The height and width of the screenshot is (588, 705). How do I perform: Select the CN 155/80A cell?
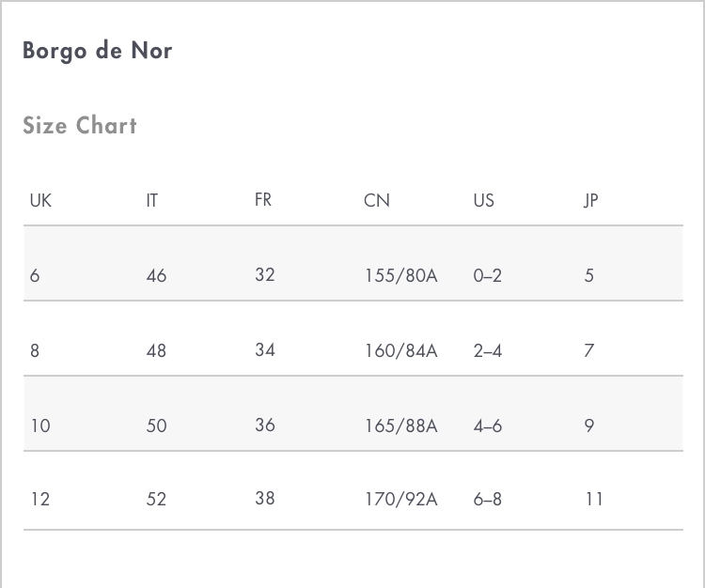coord(401,275)
